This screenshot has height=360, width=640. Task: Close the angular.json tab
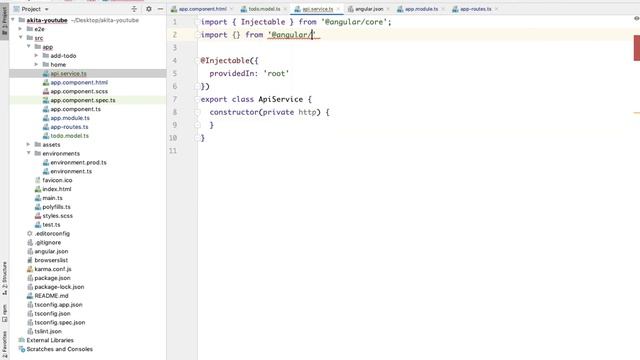click(x=388, y=9)
